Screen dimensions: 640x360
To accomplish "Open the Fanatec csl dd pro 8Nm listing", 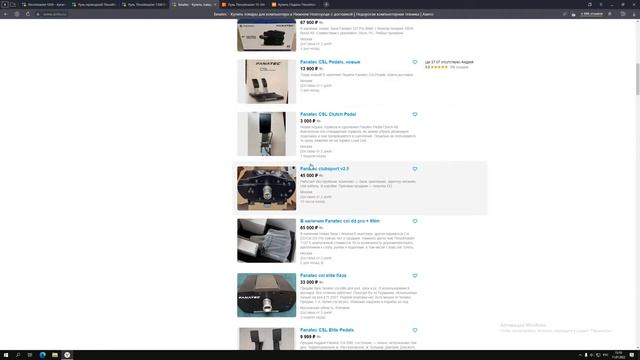I will 340,221.
